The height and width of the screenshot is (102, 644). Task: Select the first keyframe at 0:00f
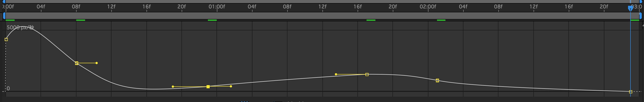click(6, 39)
